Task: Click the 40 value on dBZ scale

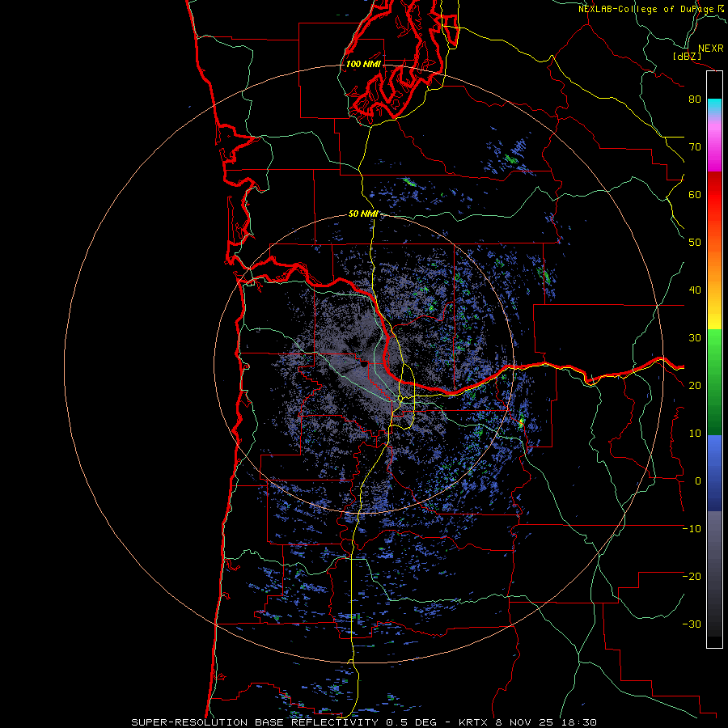Action: click(x=695, y=290)
